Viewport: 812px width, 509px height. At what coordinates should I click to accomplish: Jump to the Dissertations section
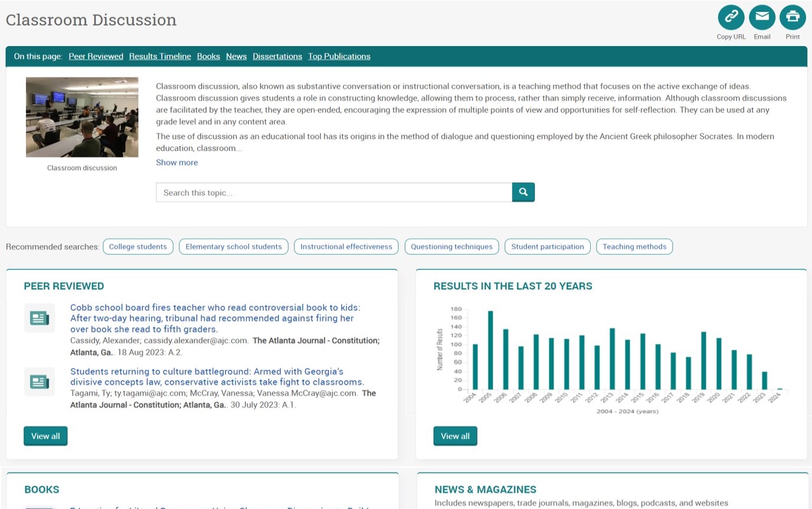click(277, 57)
